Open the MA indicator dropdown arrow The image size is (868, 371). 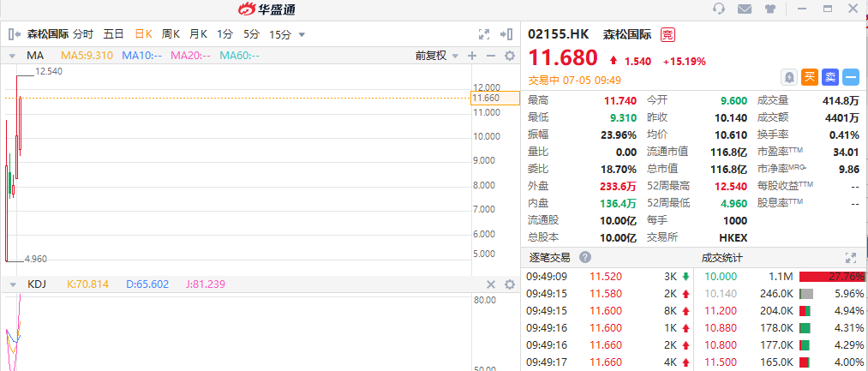pyautogui.click(x=12, y=56)
